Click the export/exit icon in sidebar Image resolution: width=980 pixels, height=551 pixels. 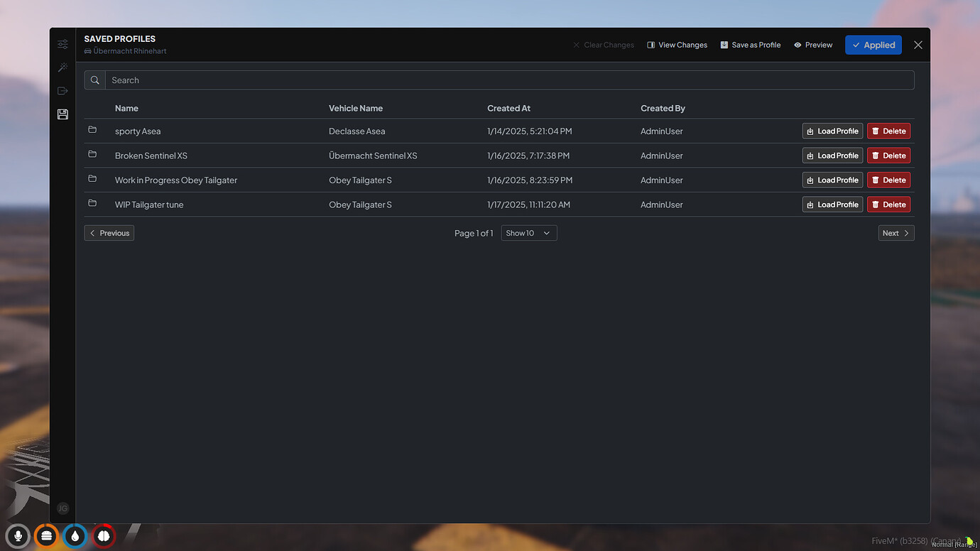[x=62, y=90]
